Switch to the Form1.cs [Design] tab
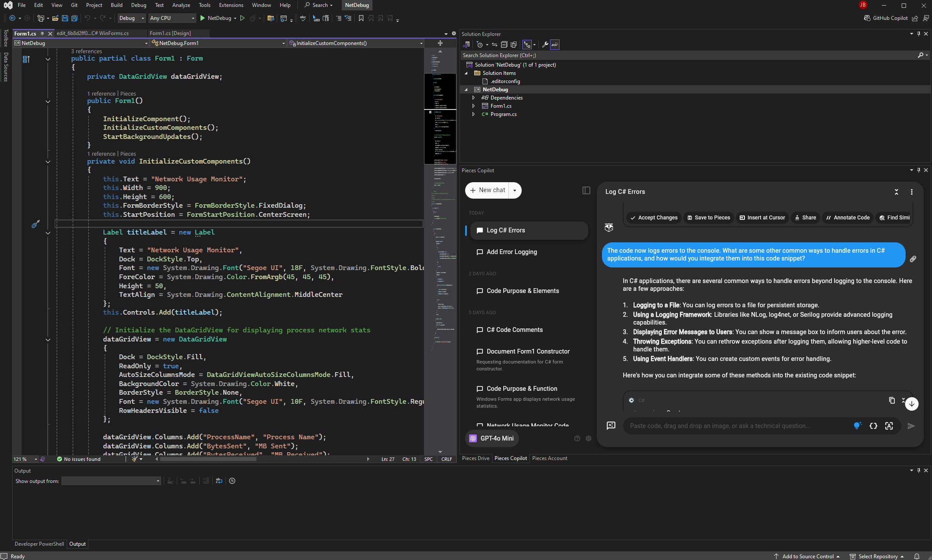This screenshot has height=560, width=932. [170, 33]
